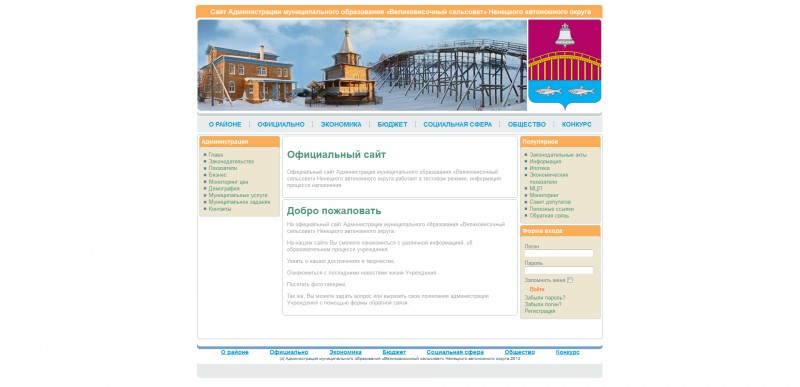Open «Демография» sidebar link

(223, 188)
